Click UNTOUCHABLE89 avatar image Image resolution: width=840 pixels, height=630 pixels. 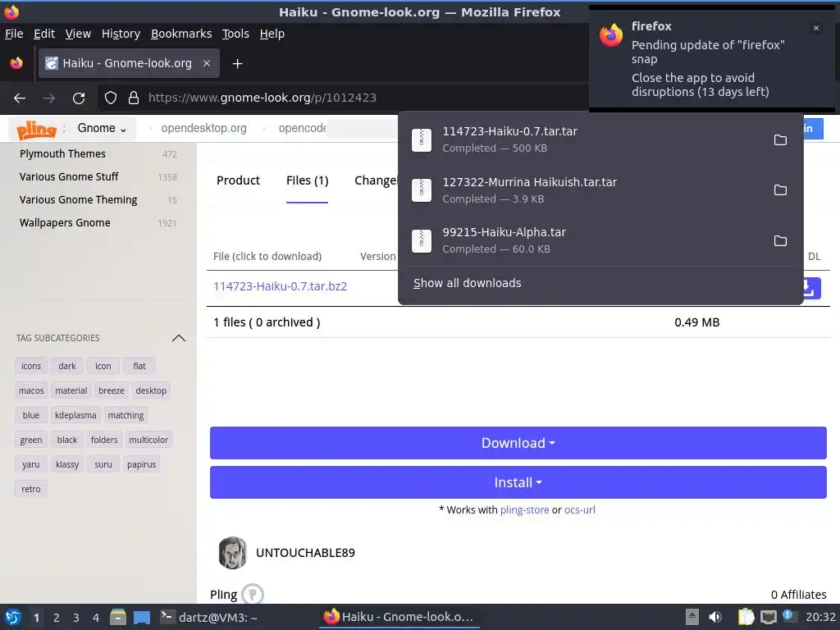pyautogui.click(x=232, y=553)
